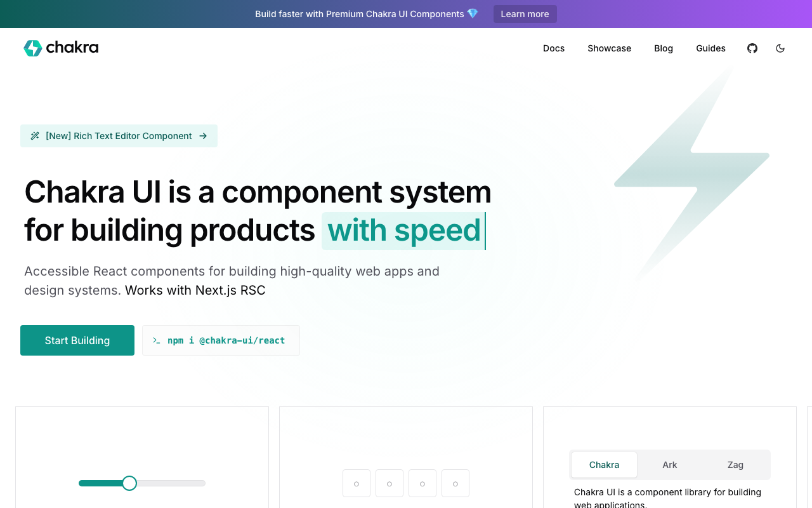Open the Guides navigation item
The height and width of the screenshot is (508, 812).
[x=710, y=48]
